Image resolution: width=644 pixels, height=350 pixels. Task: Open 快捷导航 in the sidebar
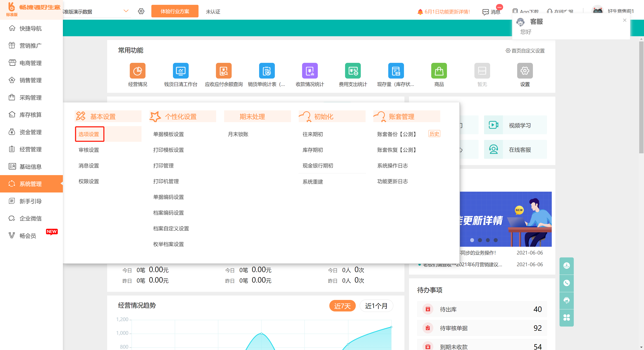pyautogui.click(x=31, y=28)
